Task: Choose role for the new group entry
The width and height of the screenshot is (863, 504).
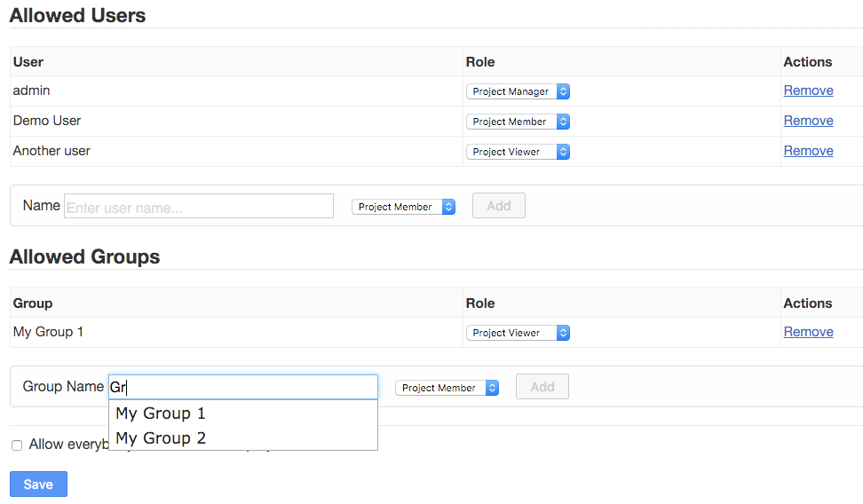Action: [x=447, y=388]
